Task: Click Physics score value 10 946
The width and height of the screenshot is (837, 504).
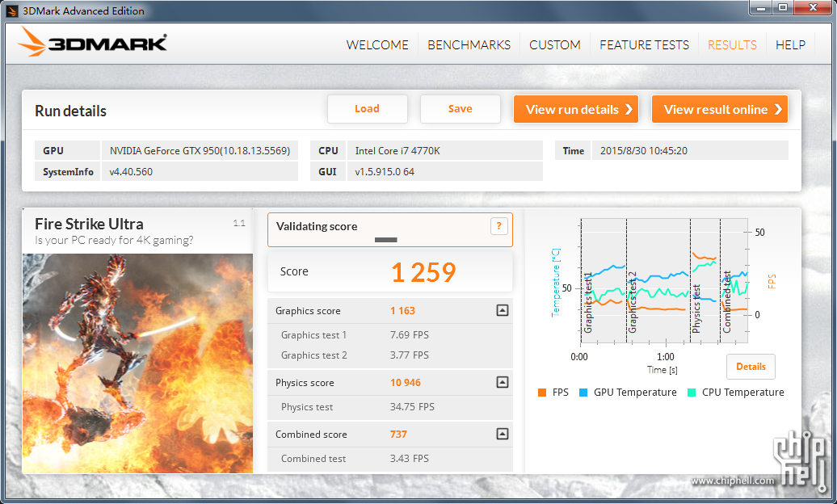Action: 405,383
